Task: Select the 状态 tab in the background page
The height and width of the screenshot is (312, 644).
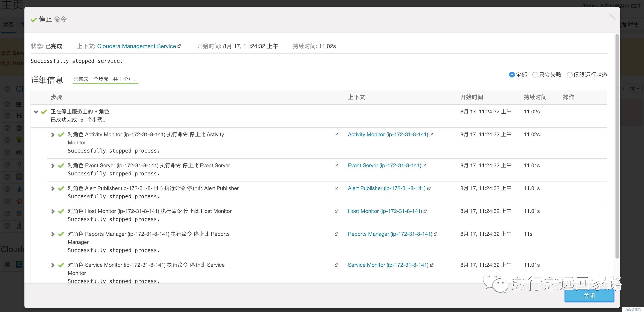Action: click(x=8, y=24)
